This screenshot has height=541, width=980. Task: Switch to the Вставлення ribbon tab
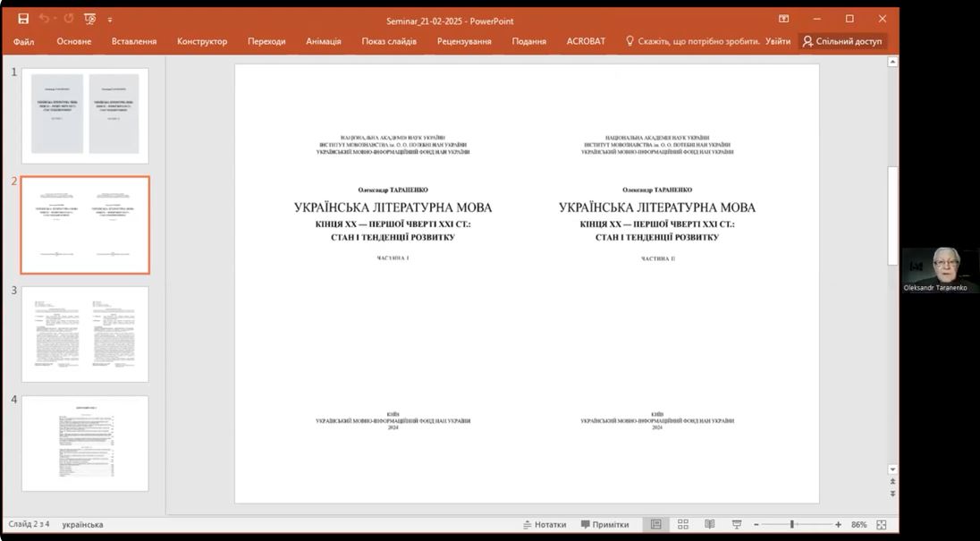[134, 41]
